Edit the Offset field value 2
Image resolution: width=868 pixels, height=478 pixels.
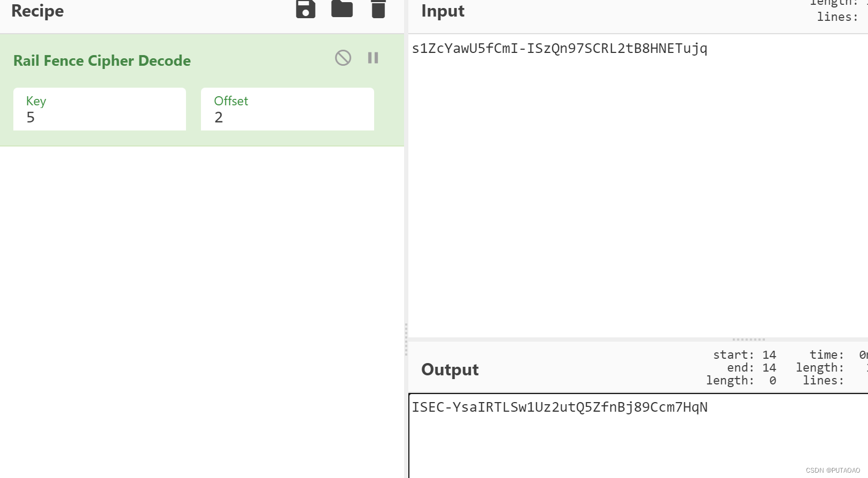(288, 109)
